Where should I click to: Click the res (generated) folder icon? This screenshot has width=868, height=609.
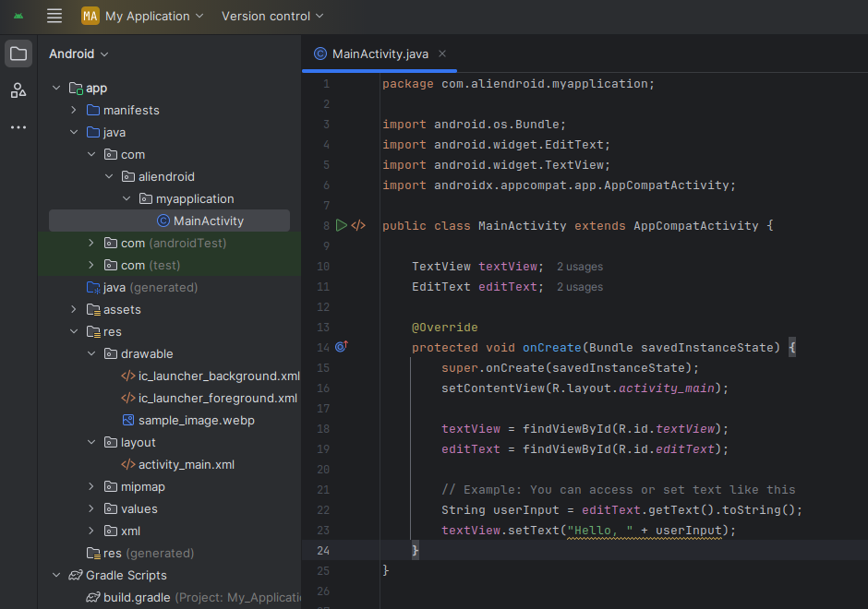click(x=93, y=553)
